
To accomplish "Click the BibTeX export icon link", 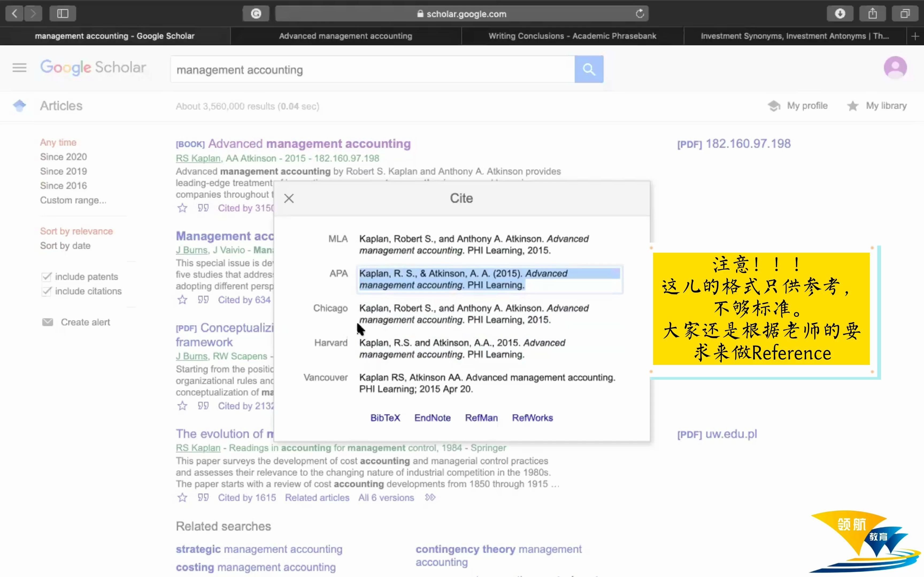I will point(385,418).
